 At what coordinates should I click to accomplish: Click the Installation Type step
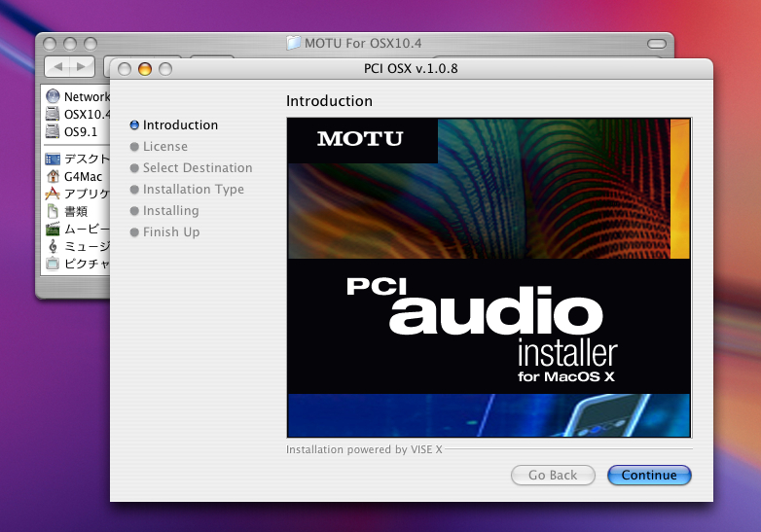193,190
